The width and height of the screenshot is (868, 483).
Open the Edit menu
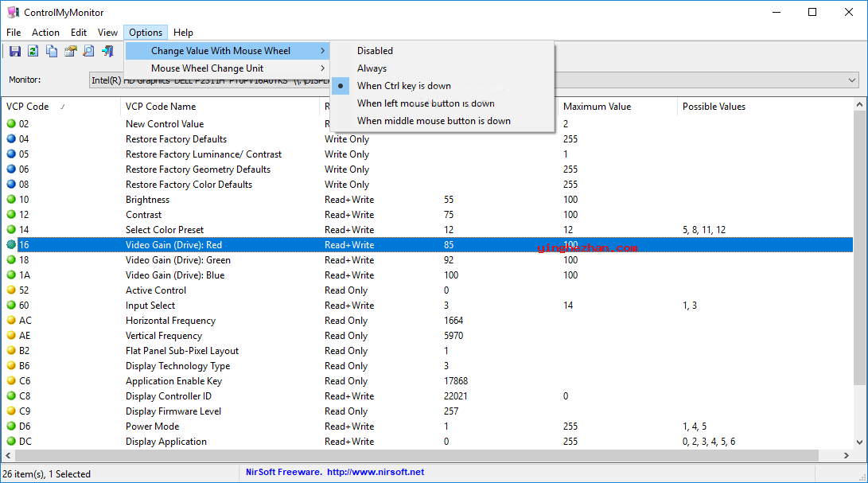(79, 33)
